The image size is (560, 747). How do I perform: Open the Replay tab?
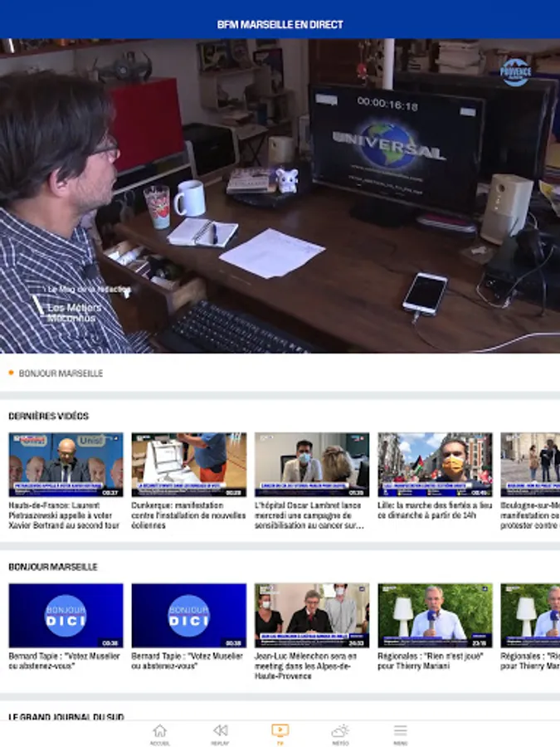[x=220, y=735]
